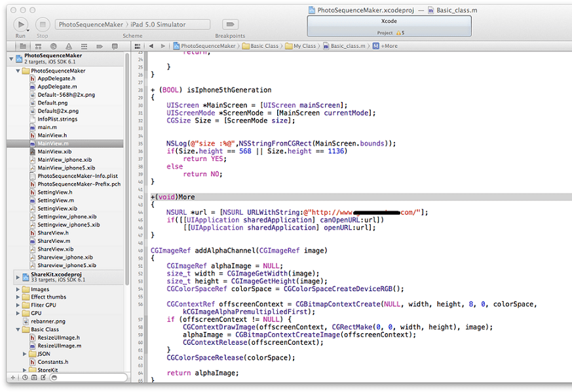Open the +More method jump bar menu
Viewport: 572px width, 392px height.
click(x=385, y=46)
